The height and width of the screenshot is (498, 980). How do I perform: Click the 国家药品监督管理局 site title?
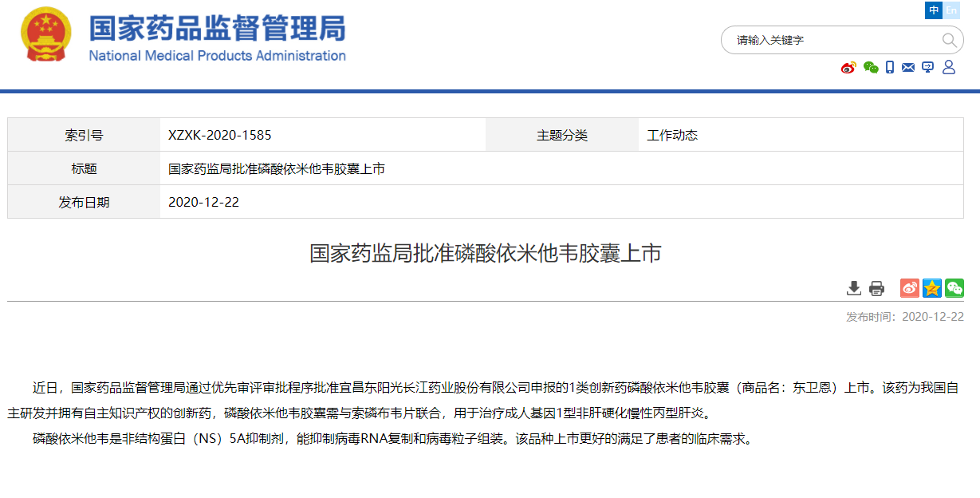click(x=217, y=28)
